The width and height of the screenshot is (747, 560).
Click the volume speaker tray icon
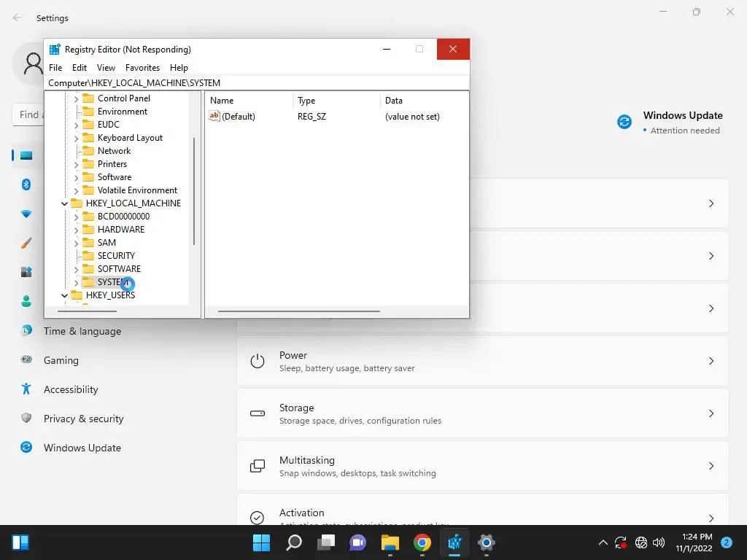pos(659,542)
